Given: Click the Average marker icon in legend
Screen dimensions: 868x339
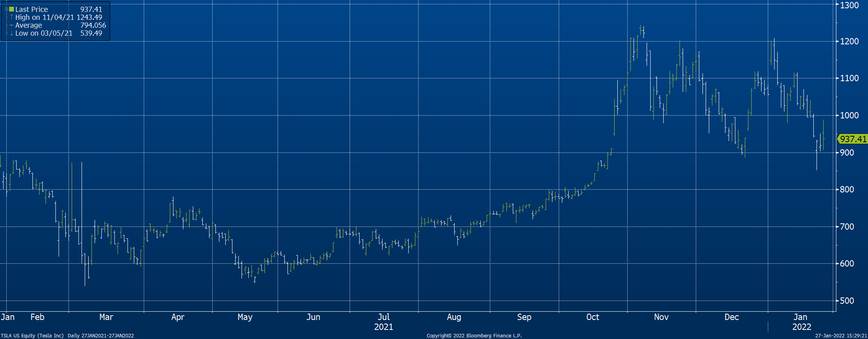Looking at the screenshot, I should pos(12,25).
